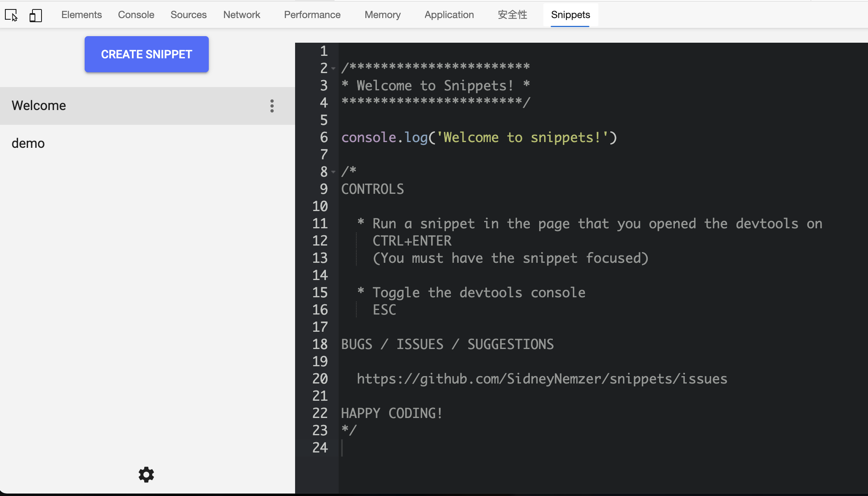Image resolution: width=868 pixels, height=496 pixels.
Task: Switch to the Sources tab
Action: (x=188, y=15)
